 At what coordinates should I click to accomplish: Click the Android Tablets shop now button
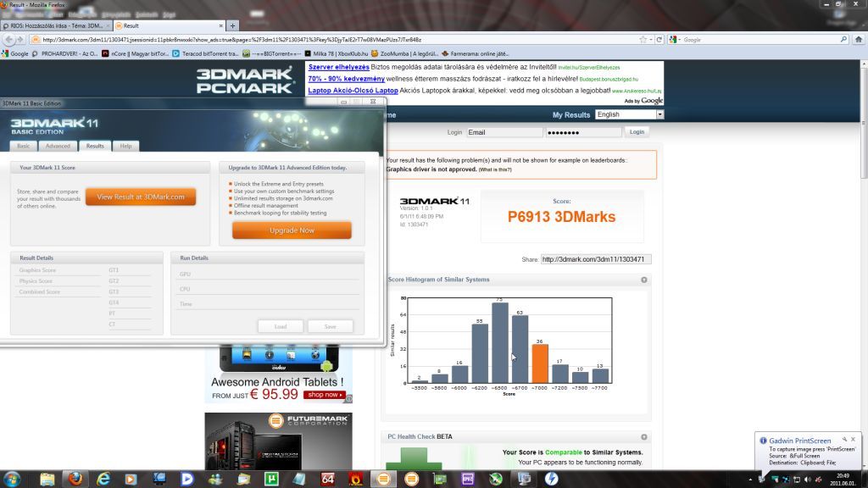[325, 395]
